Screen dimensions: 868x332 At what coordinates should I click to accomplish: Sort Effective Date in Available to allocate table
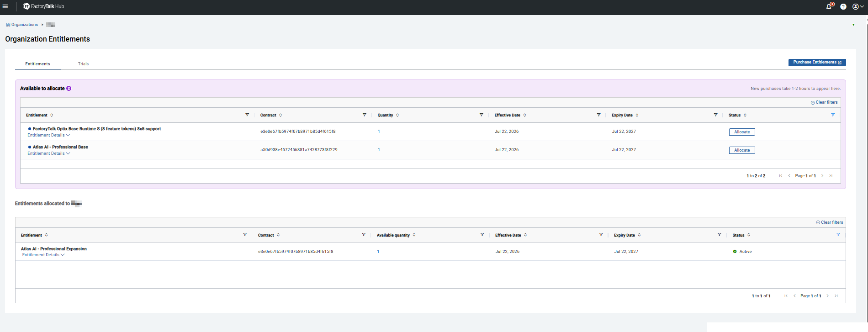[x=524, y=115]
